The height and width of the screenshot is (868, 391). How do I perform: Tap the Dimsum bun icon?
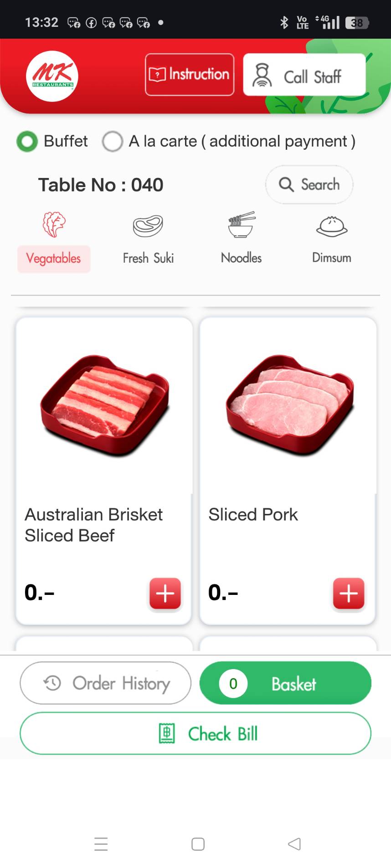[332, 226]
